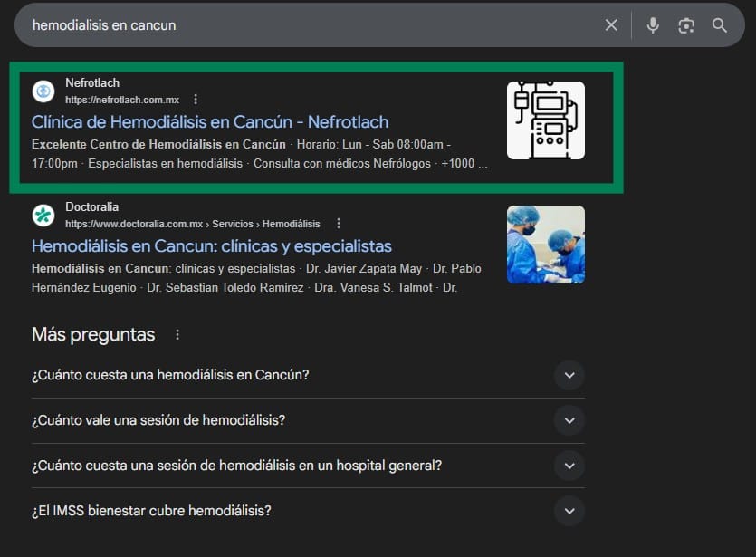756x557 pixels.
Task: Click the surgeons photo thumbnail
Action: [545, 245]
